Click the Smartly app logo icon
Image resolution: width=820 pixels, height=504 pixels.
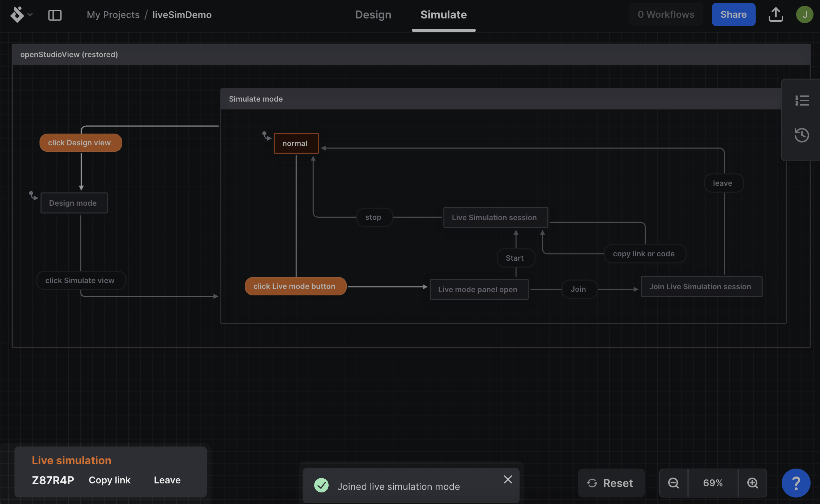pyautogui.click(x=17, y=14)
